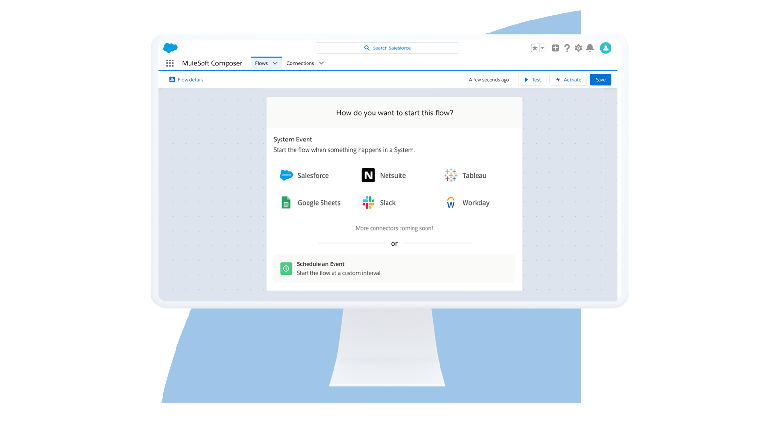This screenshot has width=768, height=432.
Task: Expand the Connections tab dropdown arrow
Action: (321, 63)
